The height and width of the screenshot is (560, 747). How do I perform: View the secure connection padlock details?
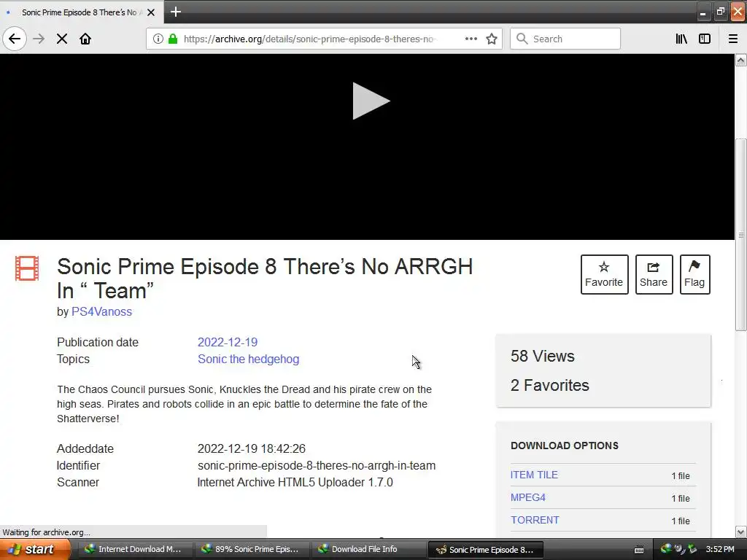point(173,39)
